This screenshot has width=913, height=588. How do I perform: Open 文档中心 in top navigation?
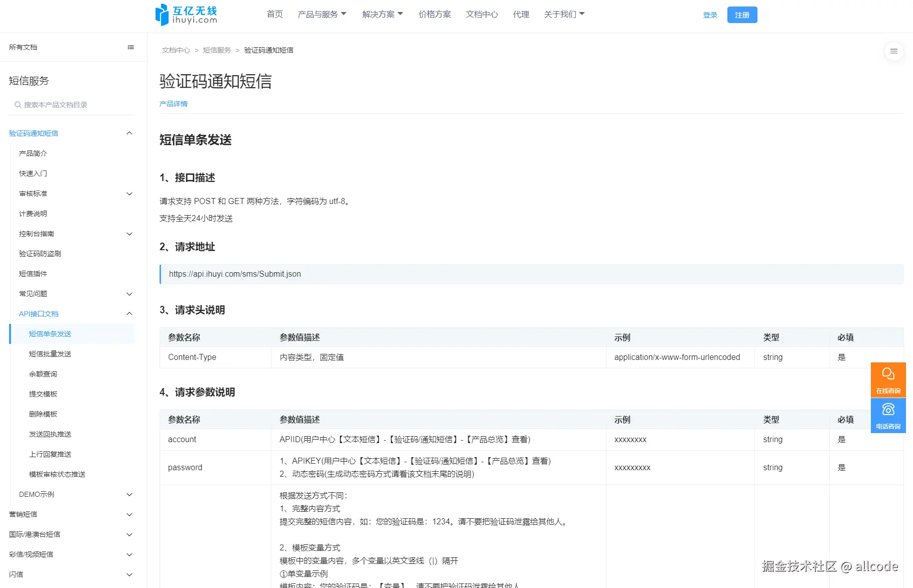coord(482,14)
